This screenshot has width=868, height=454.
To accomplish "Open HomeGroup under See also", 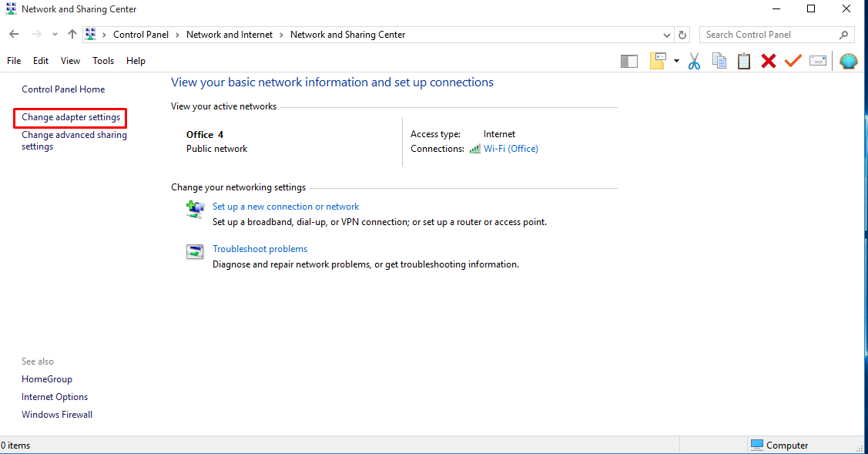I will 47,379.
